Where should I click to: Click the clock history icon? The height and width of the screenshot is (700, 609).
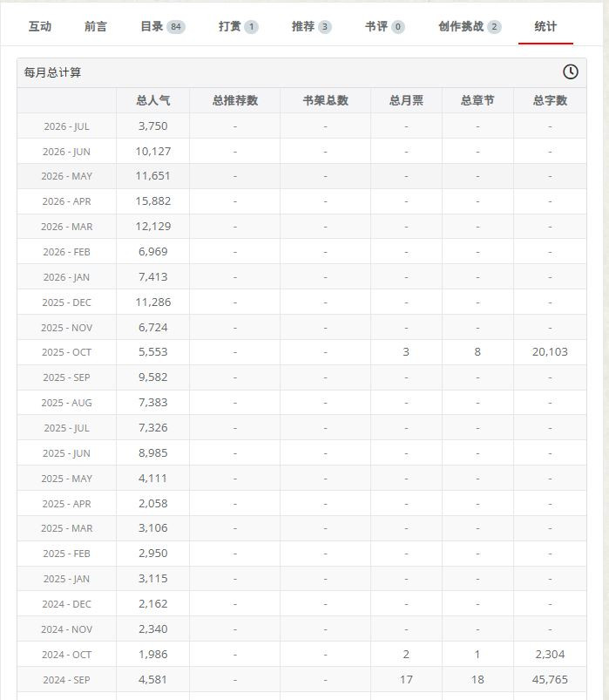point(570,71)
